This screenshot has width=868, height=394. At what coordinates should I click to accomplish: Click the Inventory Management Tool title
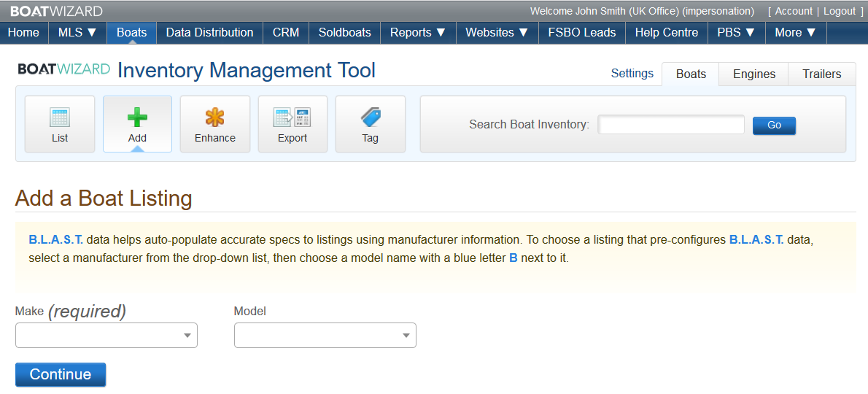click(x=247, y=70)
